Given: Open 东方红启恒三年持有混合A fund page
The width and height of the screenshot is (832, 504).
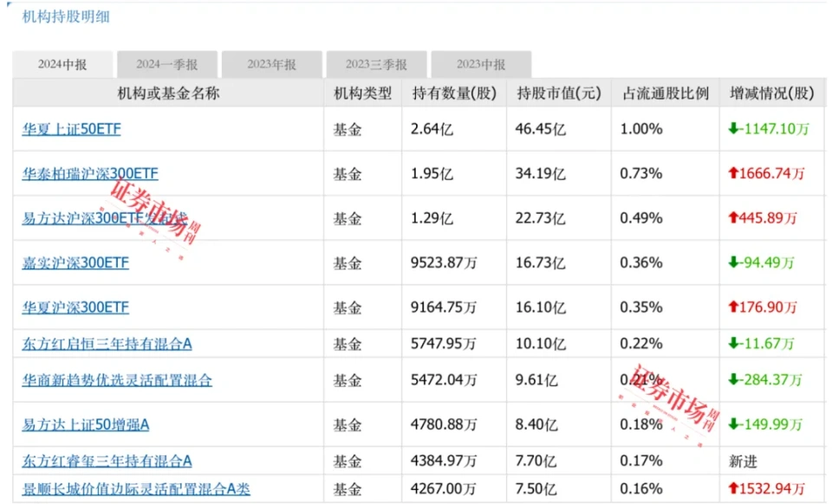Looking at the screenshot, I should pyautogui.click(x=107, y=344).
